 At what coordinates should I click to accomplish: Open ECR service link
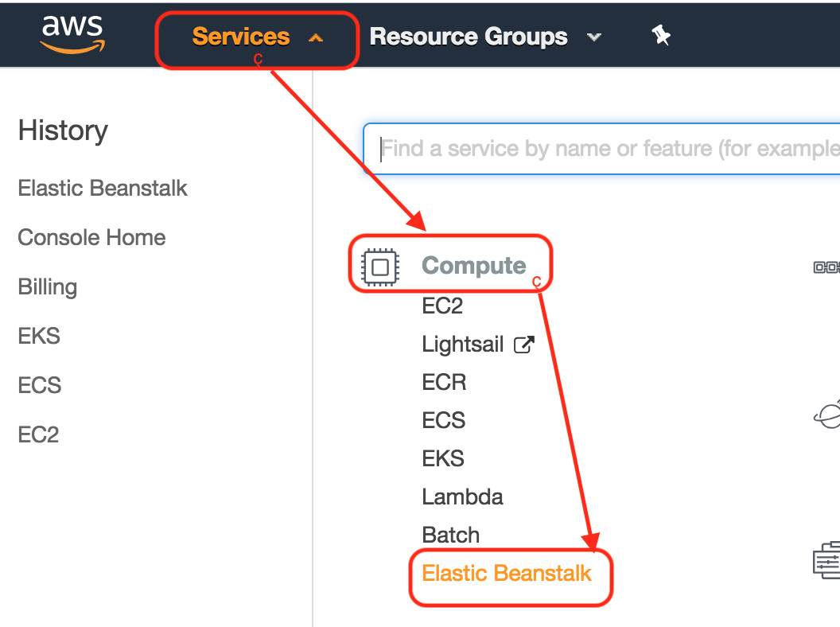click(444, 383)
